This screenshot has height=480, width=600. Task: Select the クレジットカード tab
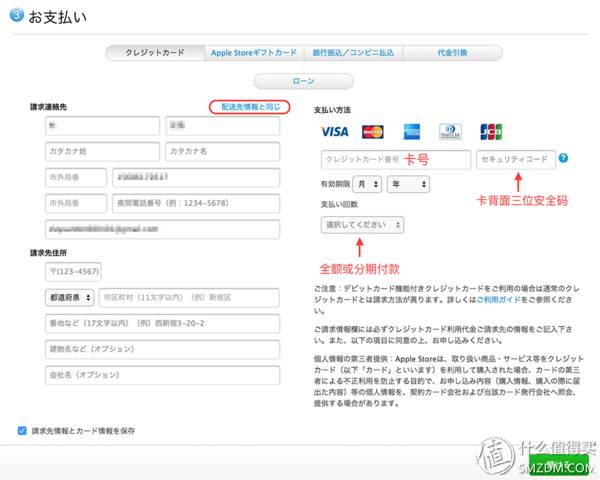[154, 52]
